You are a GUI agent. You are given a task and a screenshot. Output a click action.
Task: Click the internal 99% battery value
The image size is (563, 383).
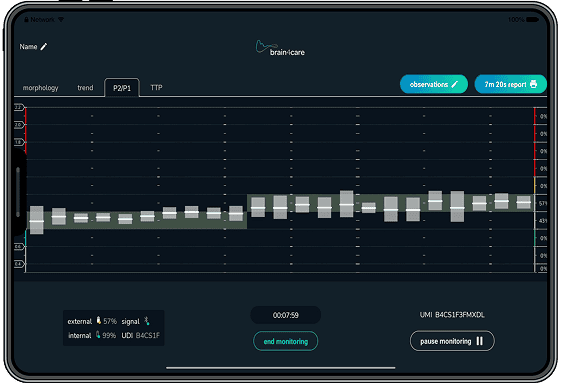(109, 336)
